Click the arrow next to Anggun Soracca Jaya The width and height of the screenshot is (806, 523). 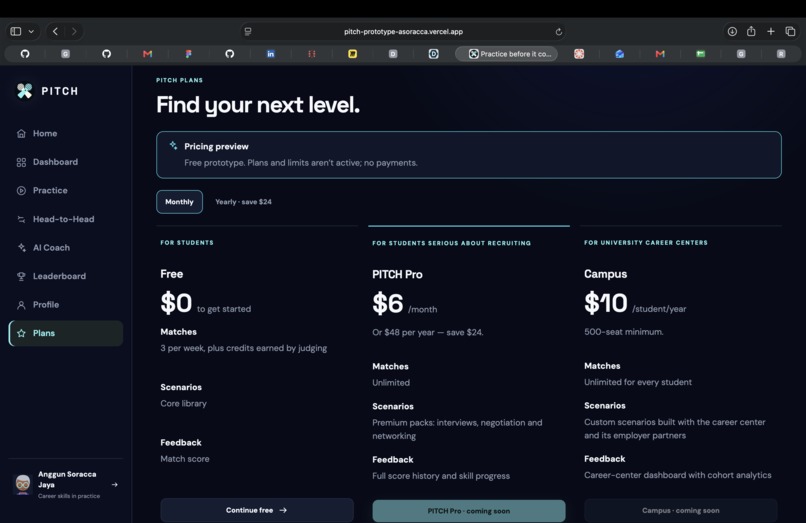click(115, 484)
